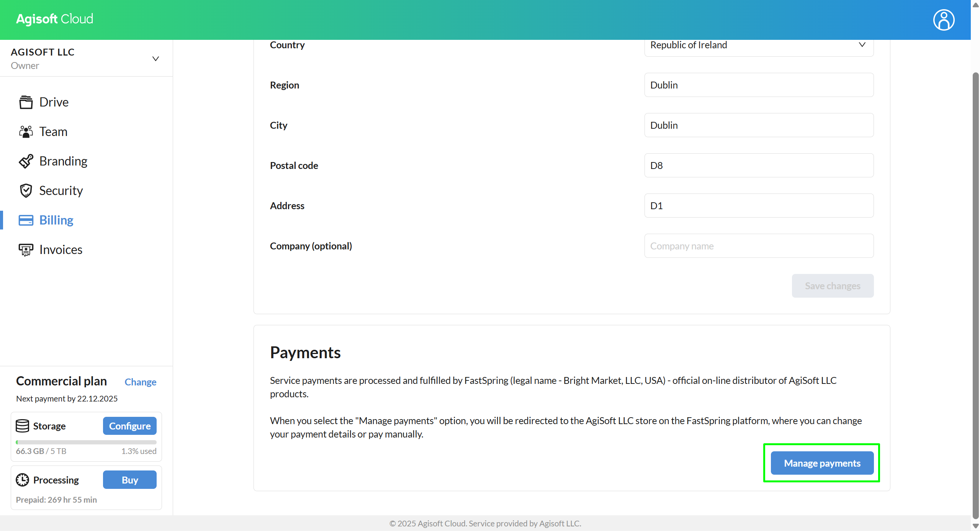Click the Security shield icon

[26, 191]
